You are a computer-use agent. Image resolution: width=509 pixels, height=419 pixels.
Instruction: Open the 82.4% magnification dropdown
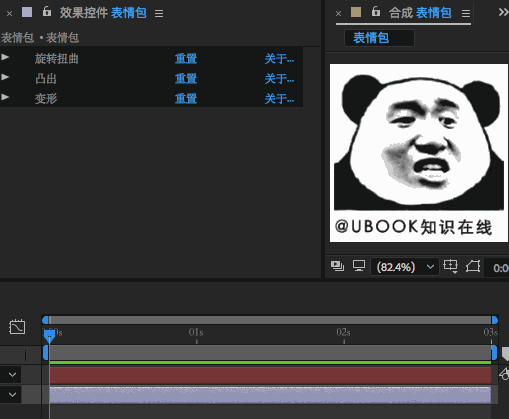click(x=405, y=267)
